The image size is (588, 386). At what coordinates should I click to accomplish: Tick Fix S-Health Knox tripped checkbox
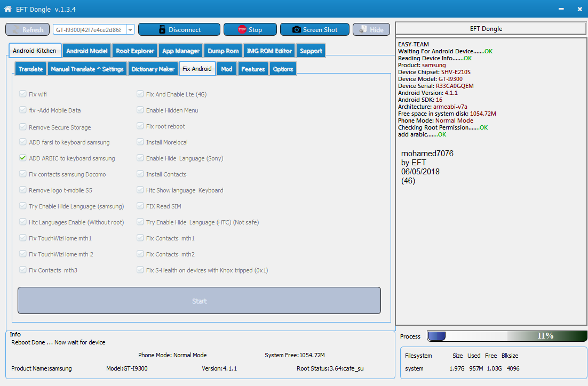click(140, 270)
